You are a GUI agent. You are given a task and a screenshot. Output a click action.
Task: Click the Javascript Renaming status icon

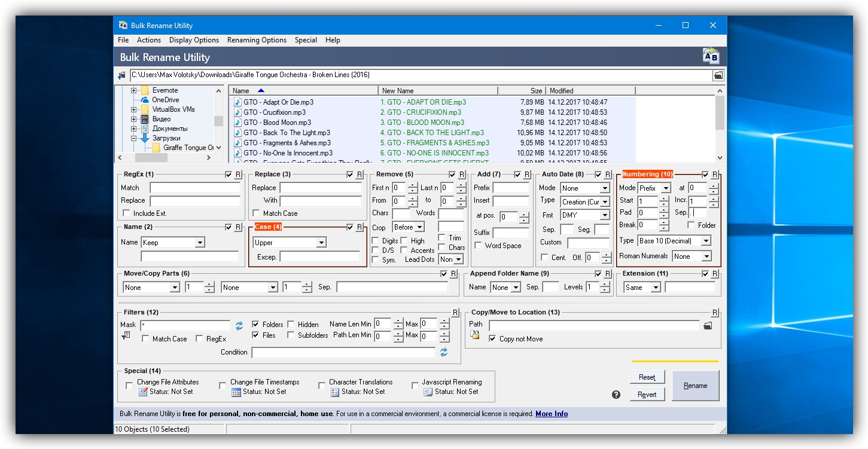(x=428, y=392)
